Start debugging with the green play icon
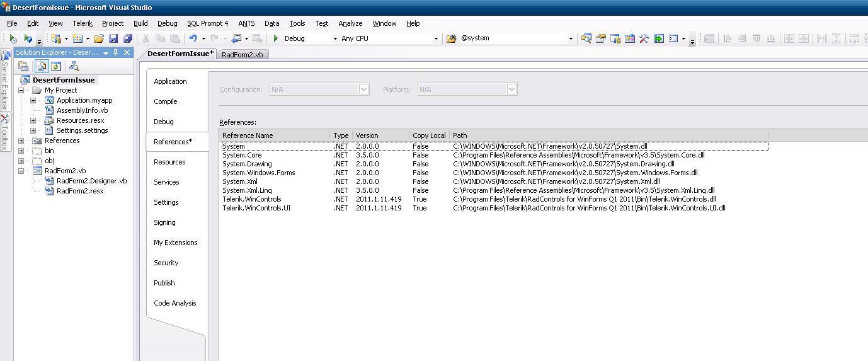Image resolution: width=868 pixels, height=361 pixels. (x=276, y=38)
